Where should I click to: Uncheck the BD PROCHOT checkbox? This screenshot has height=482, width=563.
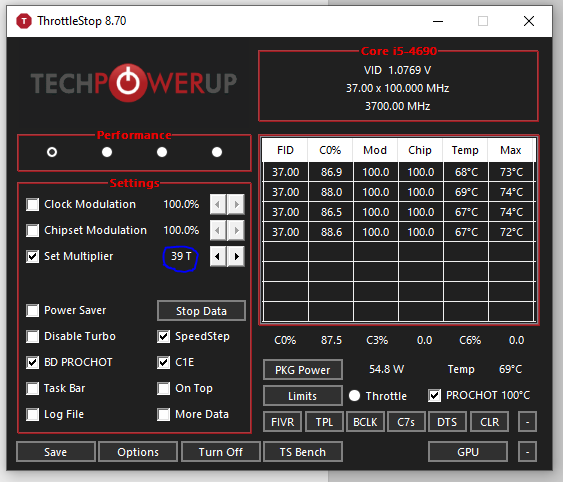33,362
